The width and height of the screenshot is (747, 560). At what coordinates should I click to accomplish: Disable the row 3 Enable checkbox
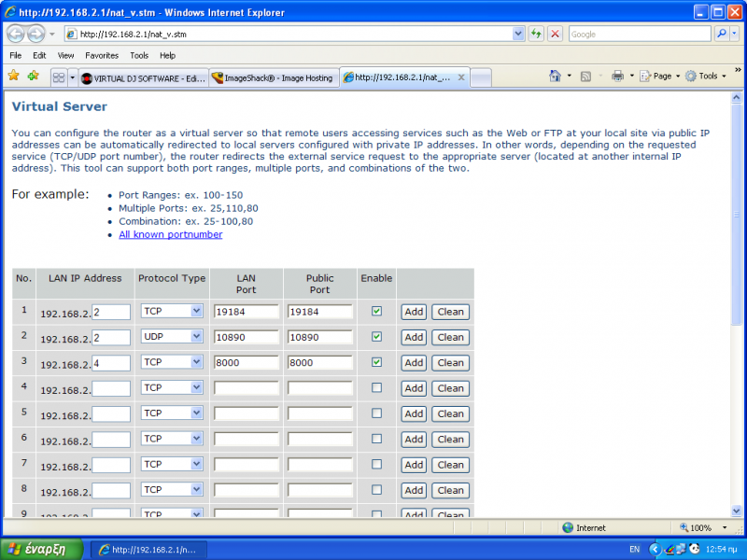tap(376, 362)
